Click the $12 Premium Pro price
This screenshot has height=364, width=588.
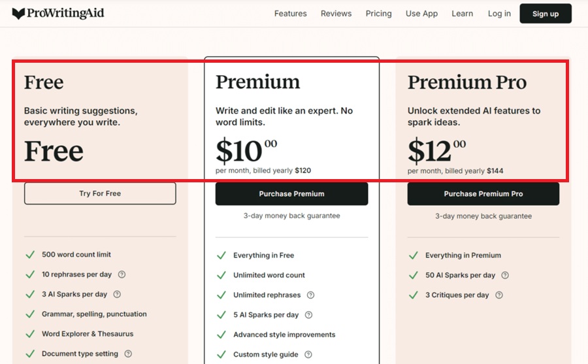coord(437,150)
